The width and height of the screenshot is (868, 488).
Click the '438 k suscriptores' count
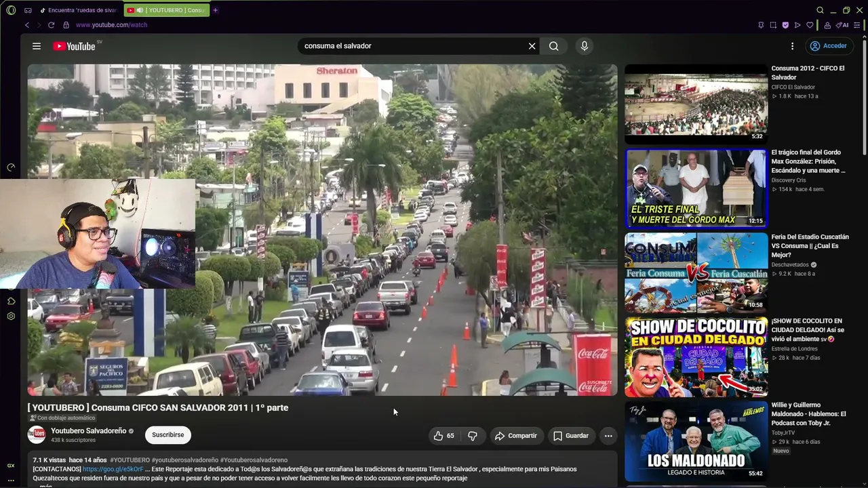(73, 441)
